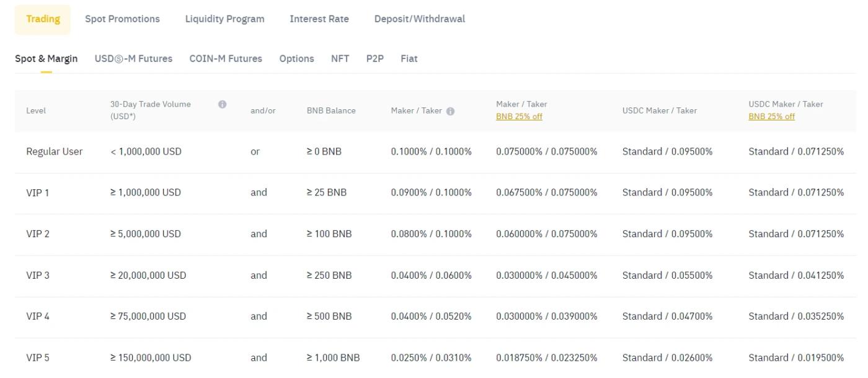Click info icon beside 30-Day Trade Volume
The width and height of the screenshot is (868, 378).
(x=222, y=104)
